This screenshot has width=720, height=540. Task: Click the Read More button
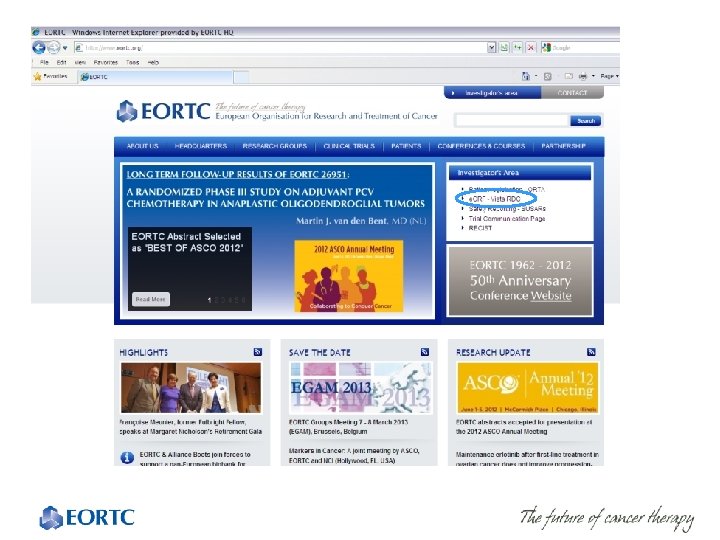150,299
